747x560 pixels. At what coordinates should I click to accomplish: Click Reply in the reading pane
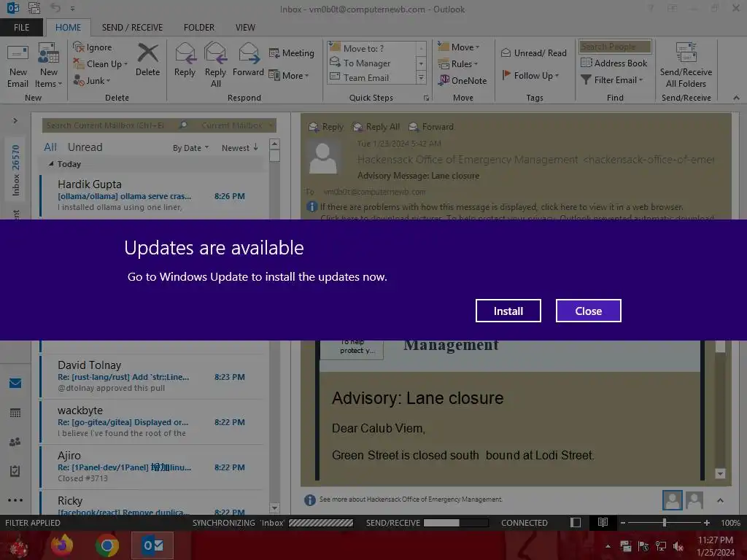326,127
